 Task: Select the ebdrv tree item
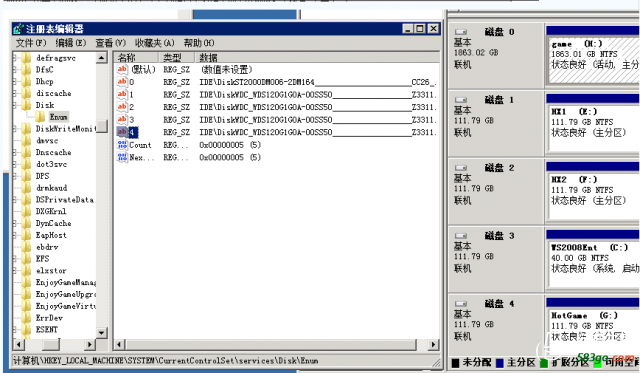[47, 247]
